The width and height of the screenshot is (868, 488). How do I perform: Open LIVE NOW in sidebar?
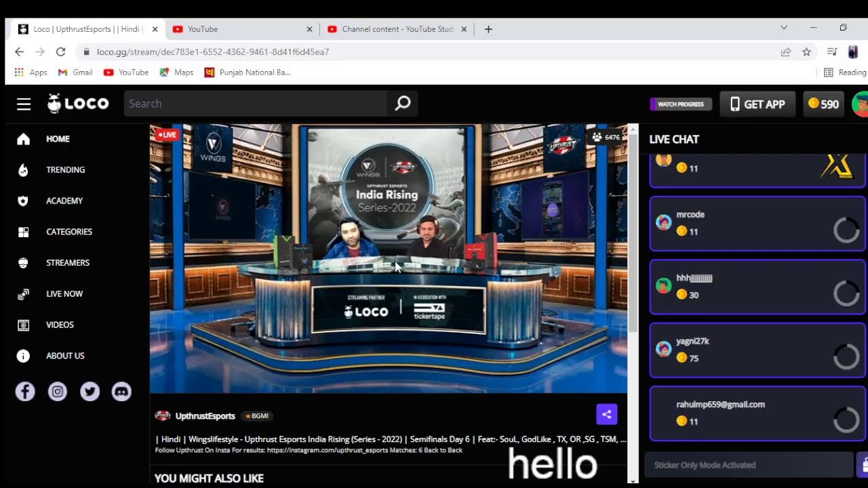pos(64,293)
